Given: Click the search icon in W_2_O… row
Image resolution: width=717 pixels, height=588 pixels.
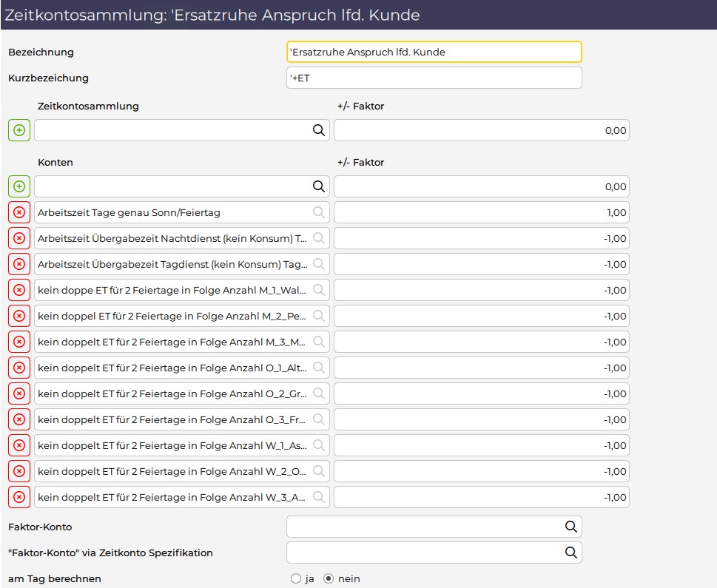Looking at the screenshot, I should pos(319,471).
